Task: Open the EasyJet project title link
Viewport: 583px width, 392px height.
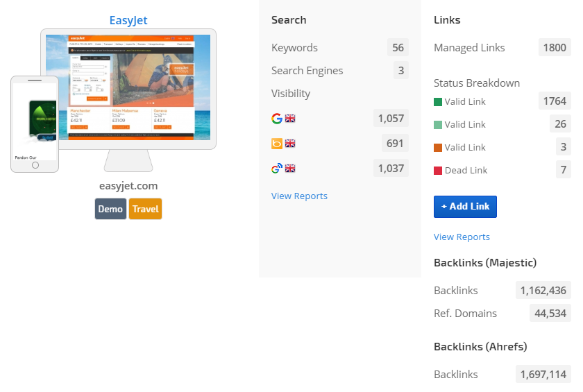Action: tap(128, 20)
